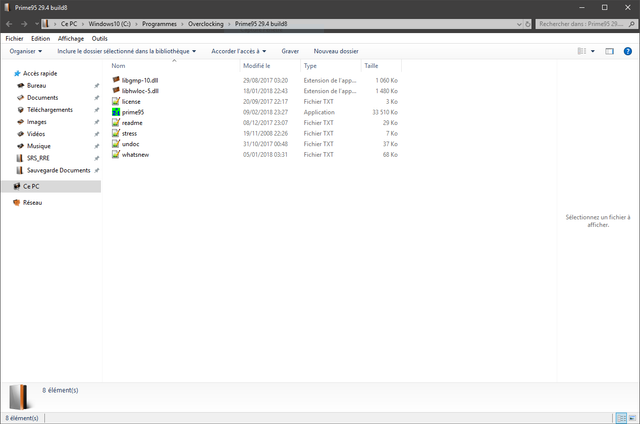This screenshot has height=424, width=640.
Task: Click Windows10 (C:) in the address breadcrumb
Action: [109, 24]
